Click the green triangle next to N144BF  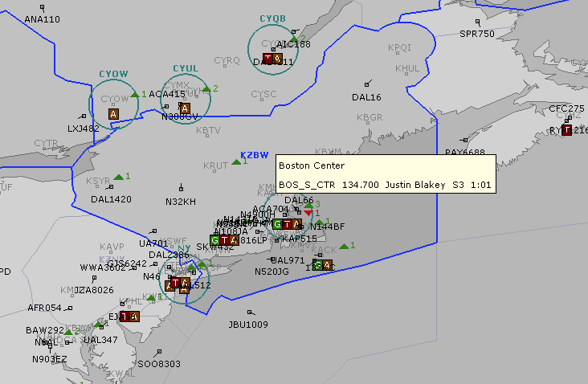pyautogui.click(x=319, y=221)
